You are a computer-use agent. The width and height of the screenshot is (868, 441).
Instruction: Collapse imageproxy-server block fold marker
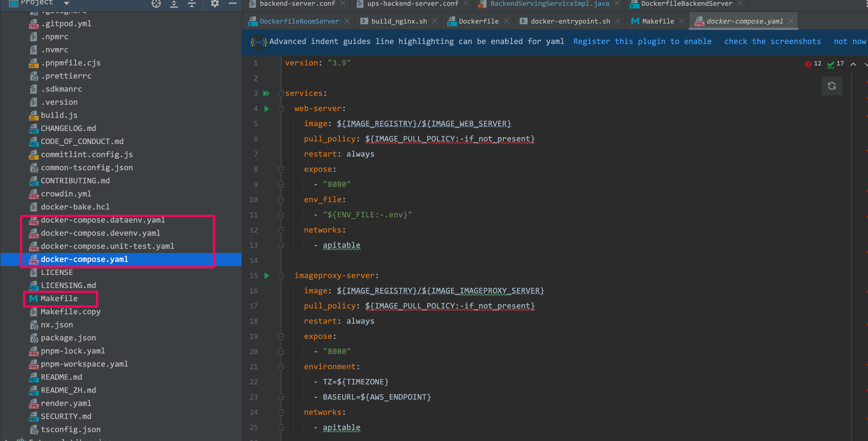click(281, 275)
